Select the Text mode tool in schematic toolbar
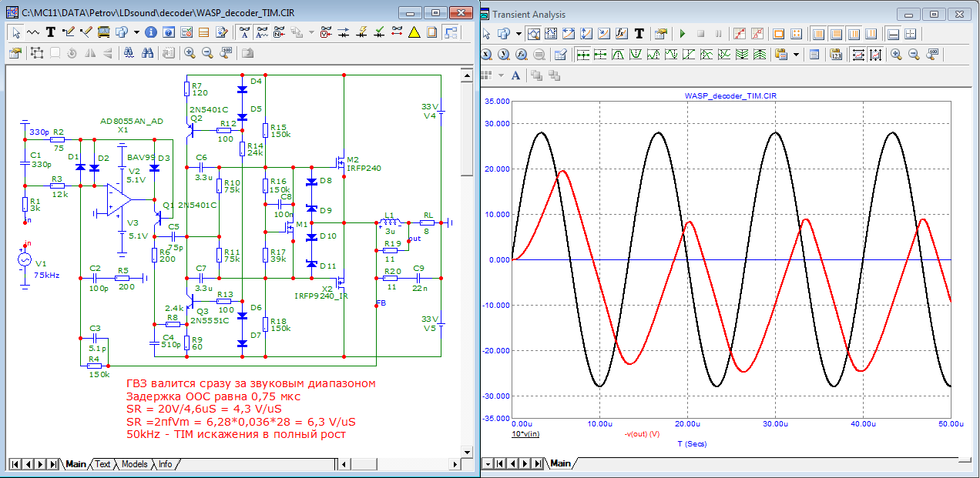The image size is (980, 478). point(51,32)
